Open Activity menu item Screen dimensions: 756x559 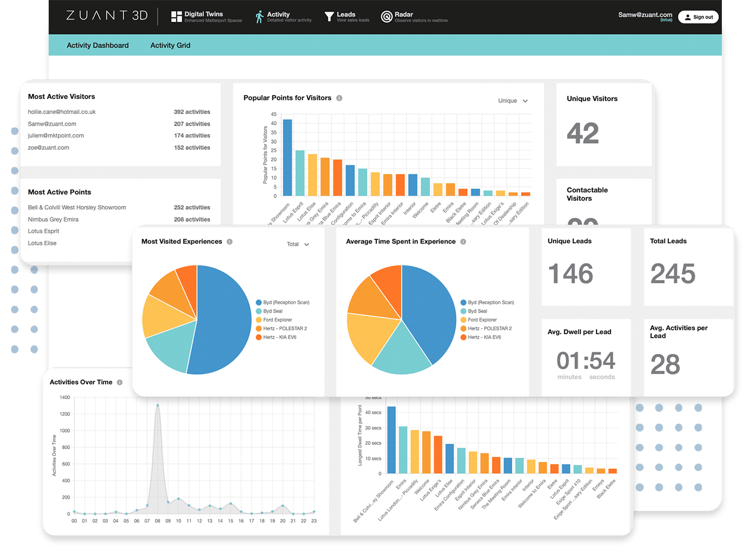click(283, 17)
